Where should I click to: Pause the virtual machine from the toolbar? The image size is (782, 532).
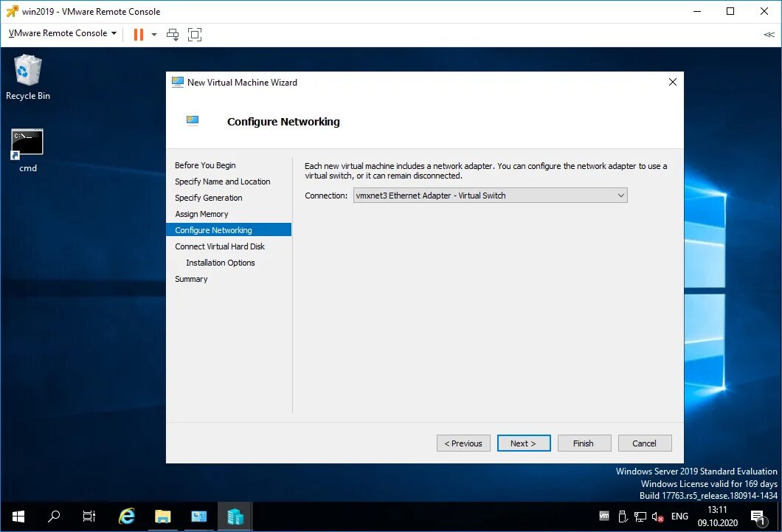point(139,35)
